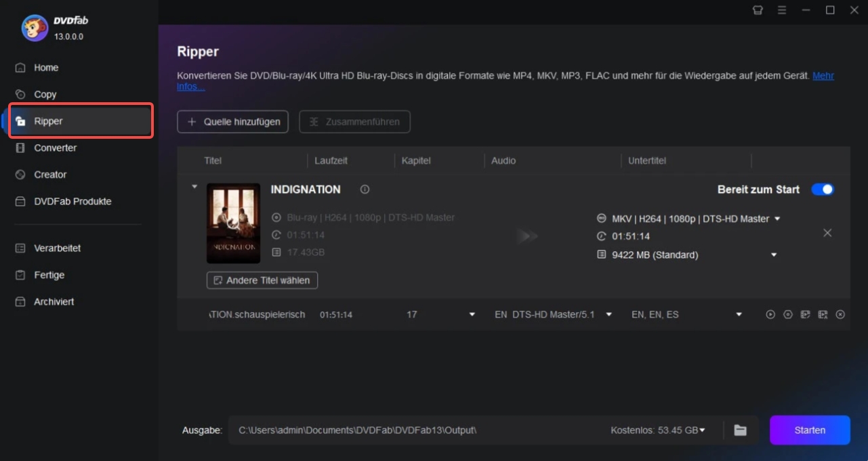The width and height of the screenshot is (868, 461).
Task: Click the Kapitel column header
Action: click(x=416, y=161)
